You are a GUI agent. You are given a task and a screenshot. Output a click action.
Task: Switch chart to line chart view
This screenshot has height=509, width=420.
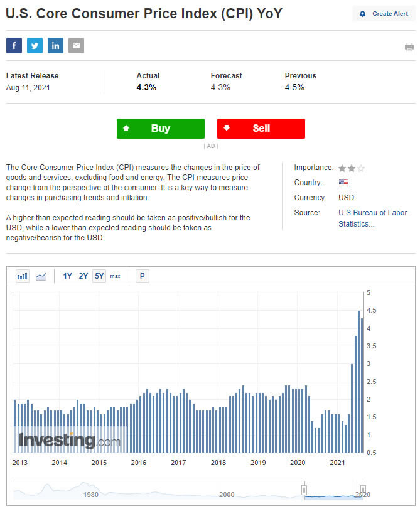pyautogui.click(x=41, y=276)
